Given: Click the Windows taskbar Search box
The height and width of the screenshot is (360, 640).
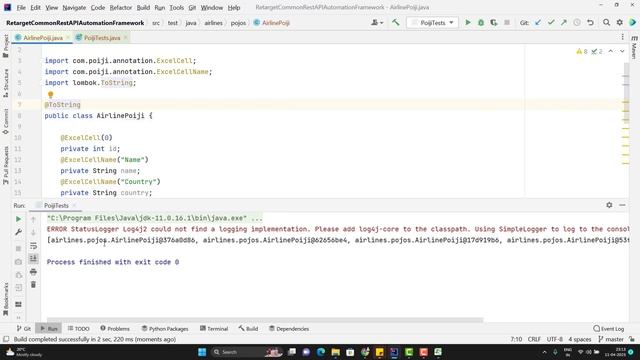Looking at the screenshot, I should click(x=247, y=352).
